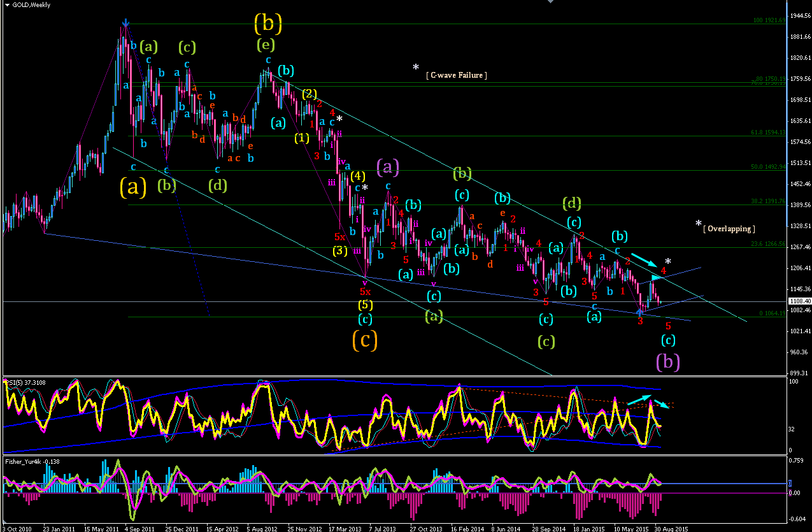This screenshot has height=532, width=812.
Task: Select the '[ C-wave Failure ]' annotation
Action: click(x=457, y=75)
